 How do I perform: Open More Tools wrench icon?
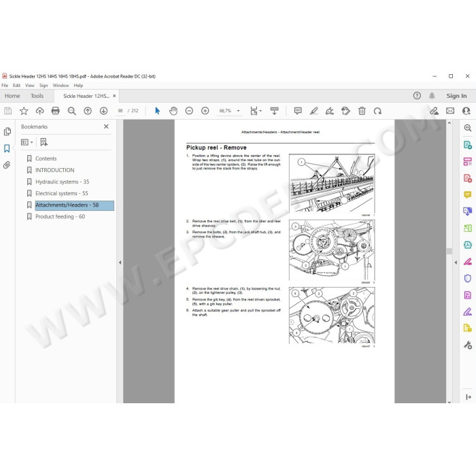468,345
